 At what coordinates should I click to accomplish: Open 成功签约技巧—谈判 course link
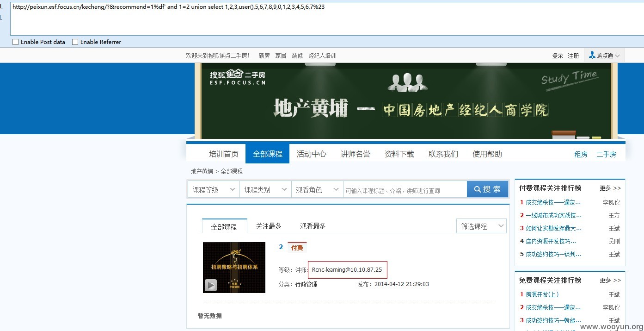pos(553,254)
